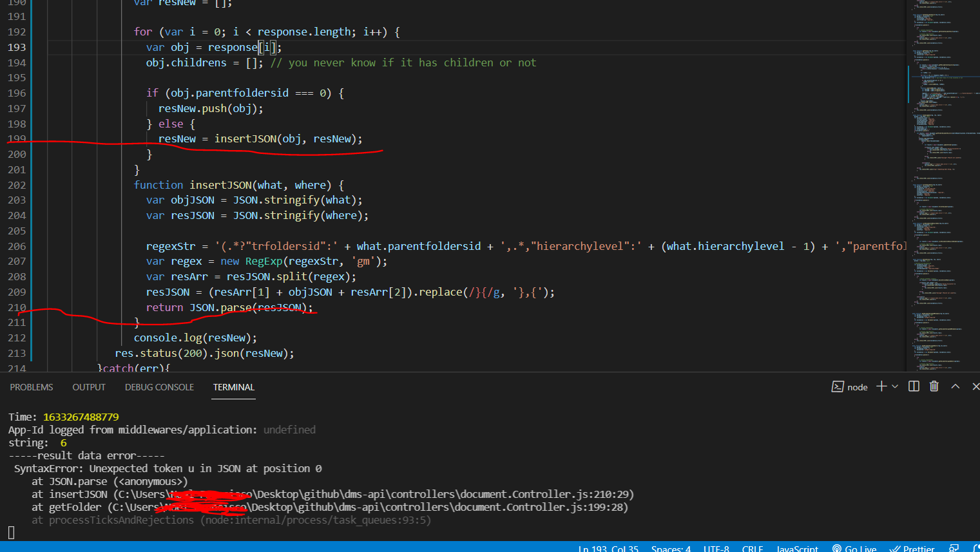The height and width of the screenshot is (552, 980).
Task: Open the feedback icon in status bar
Action: 954,548
